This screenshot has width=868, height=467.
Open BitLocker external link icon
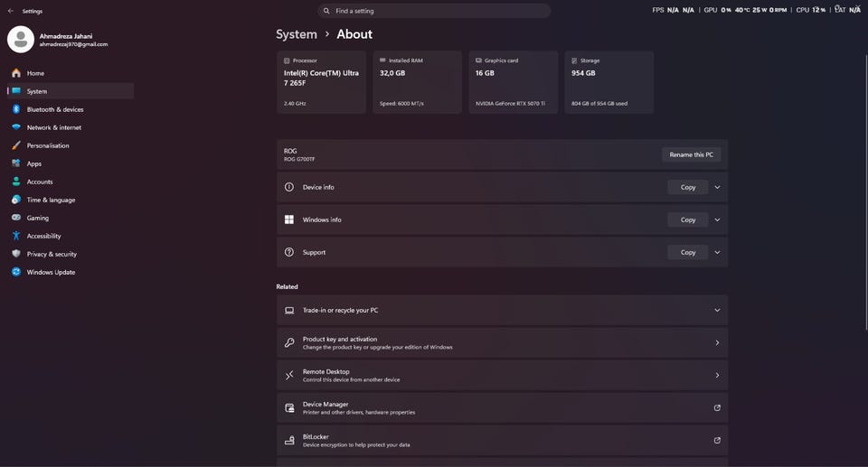point(717,441)
